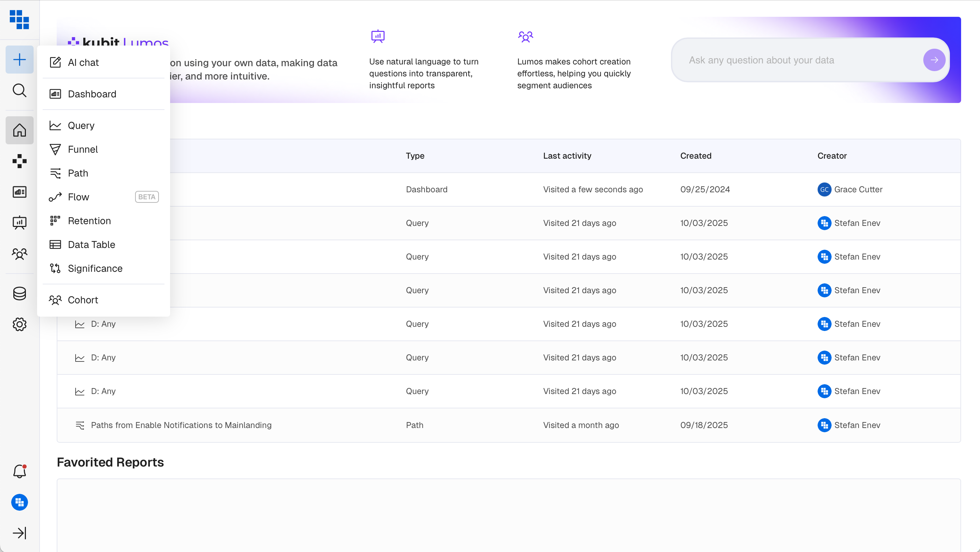Select Flow BETA menu entry
The height and width of the screenshot is (552, 980).
[x=78, y=197]
